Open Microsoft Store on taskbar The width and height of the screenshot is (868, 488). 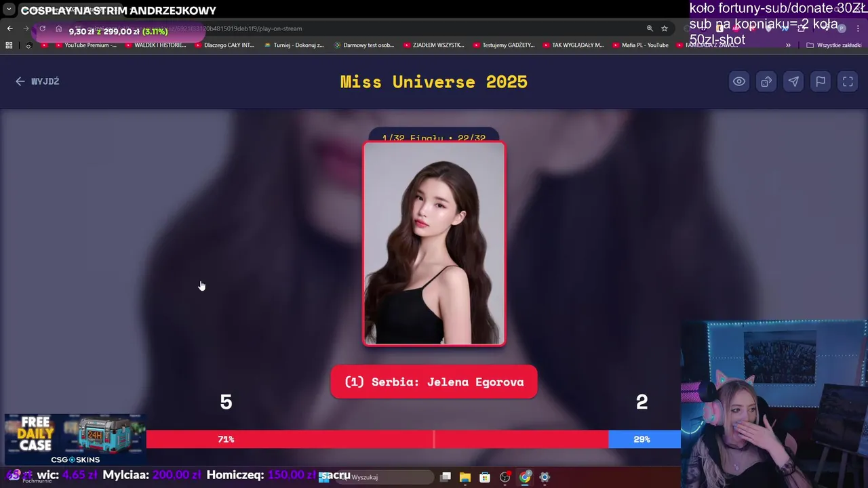[x=485, y=477]
